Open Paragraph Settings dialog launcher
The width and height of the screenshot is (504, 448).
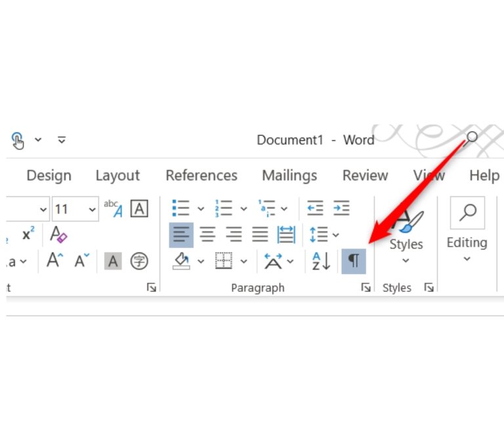366,287
